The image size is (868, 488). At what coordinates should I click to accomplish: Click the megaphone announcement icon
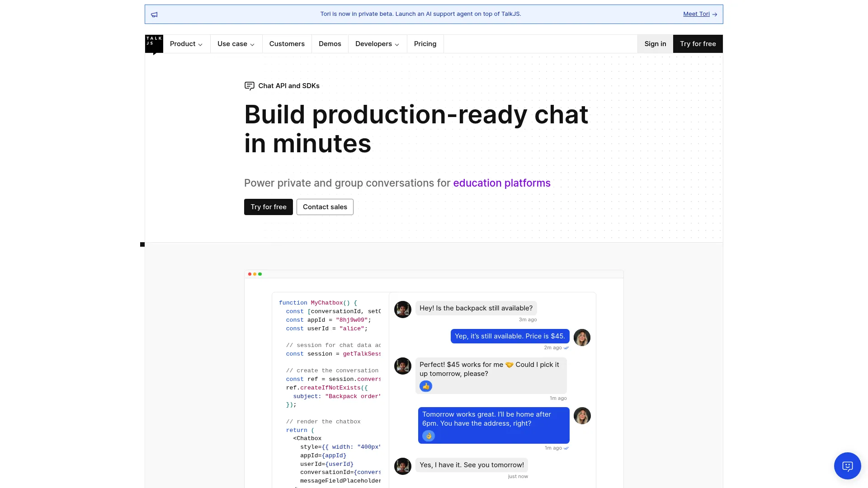(154, 14)
